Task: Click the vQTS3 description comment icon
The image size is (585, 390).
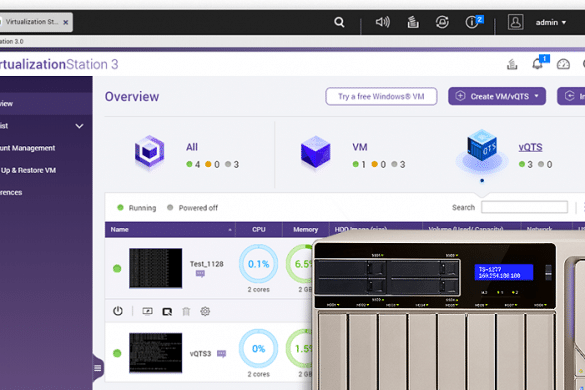Action: tap(222, 353)
